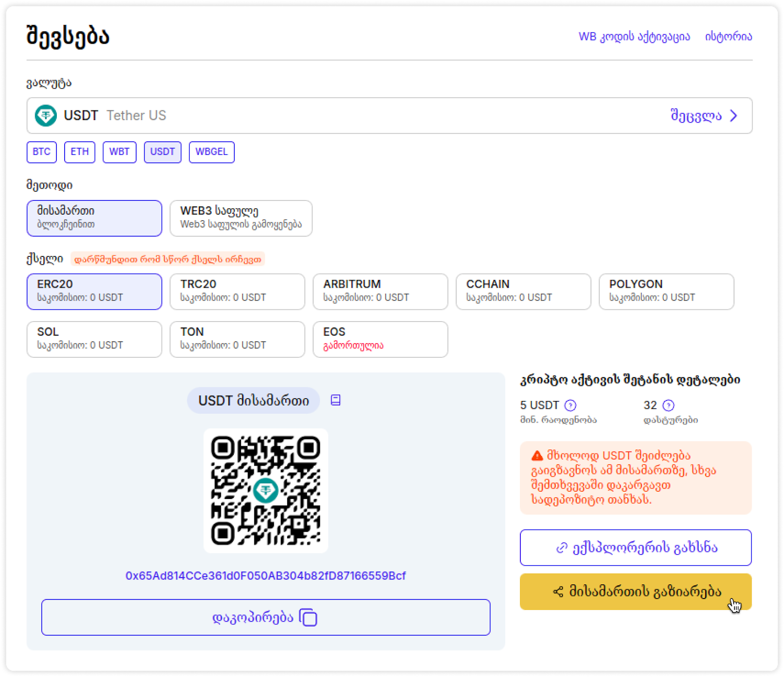This screenshot has height=677, width=784.
Task: Select the BTC quick currency chip
Action: coord(42,152)
